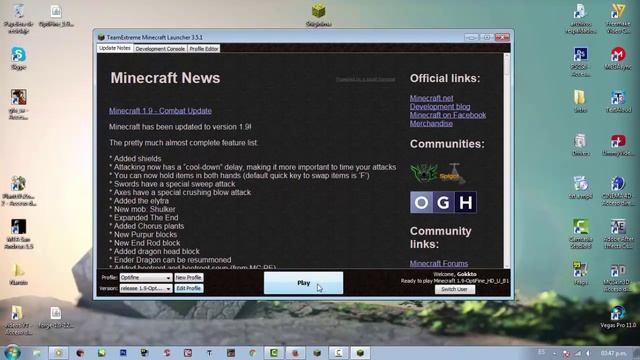The width and height of the screenshot is (640, 360).
Task: Click the faint Powered by link above news
Action: click(x=365, y=79)
